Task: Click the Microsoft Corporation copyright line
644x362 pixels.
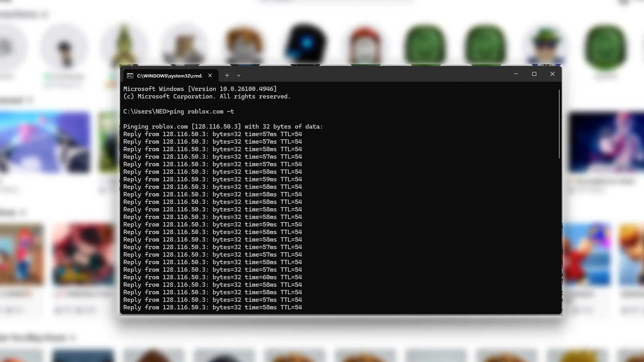Action: click(207, 97)
